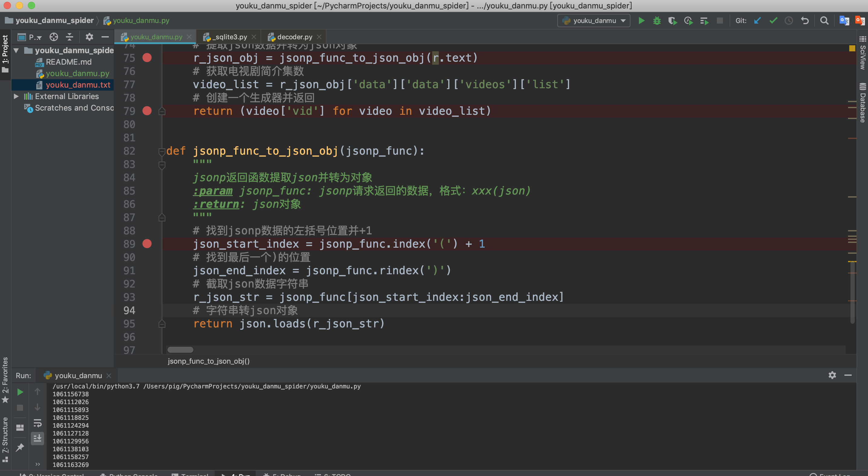This screenshot has width=868, height=476.
Task: Click locate current file crosshair icon
Action: 53,37
